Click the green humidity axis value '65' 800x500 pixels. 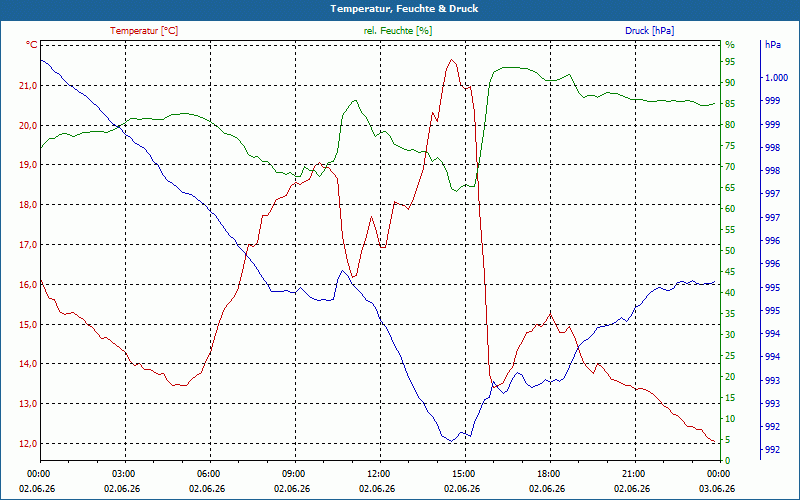coord(730,188)
